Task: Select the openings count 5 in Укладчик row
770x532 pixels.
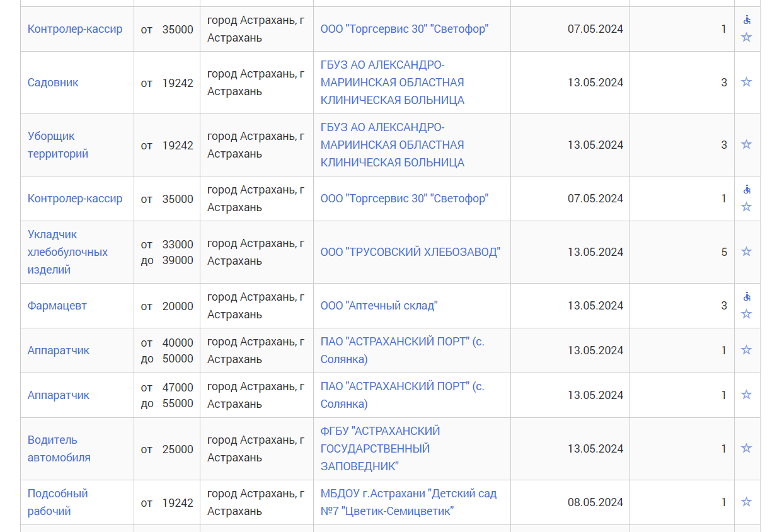Action: 724,252
